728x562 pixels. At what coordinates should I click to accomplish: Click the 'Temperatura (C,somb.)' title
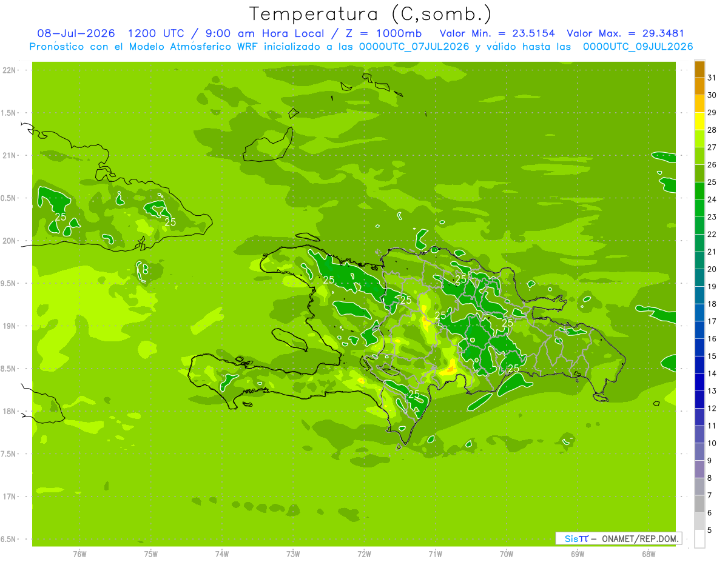point(371,13)
